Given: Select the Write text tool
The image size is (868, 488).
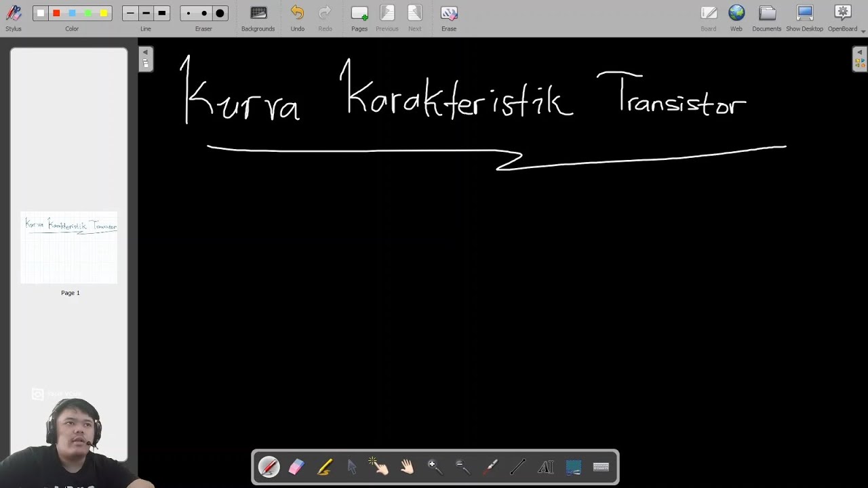Looking at the screenshot, I should [x=546, y=467].
